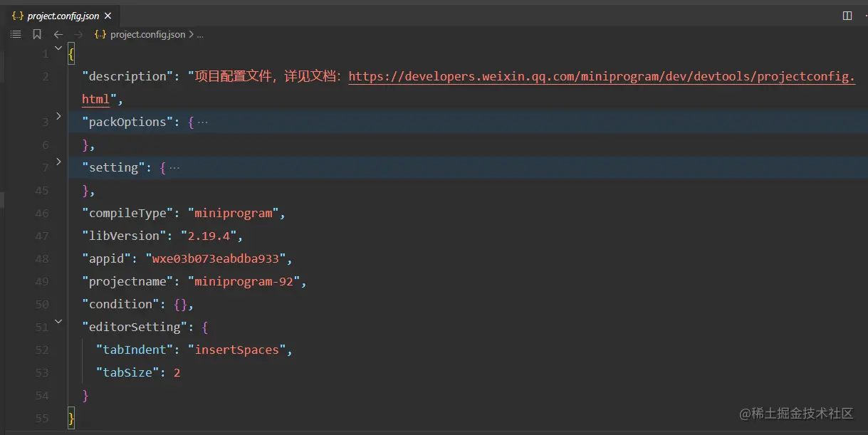
Task: Close the project.config.json tab
Action: click(x=108, y=16)
